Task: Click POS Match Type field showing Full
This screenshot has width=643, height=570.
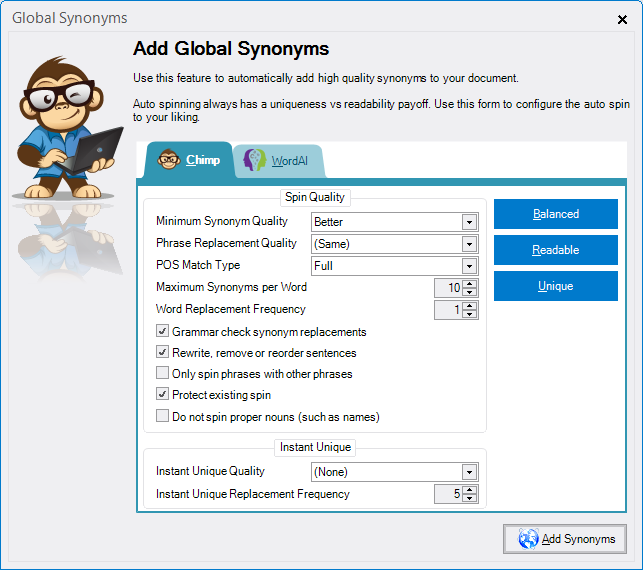Action: tap(394, 266)
